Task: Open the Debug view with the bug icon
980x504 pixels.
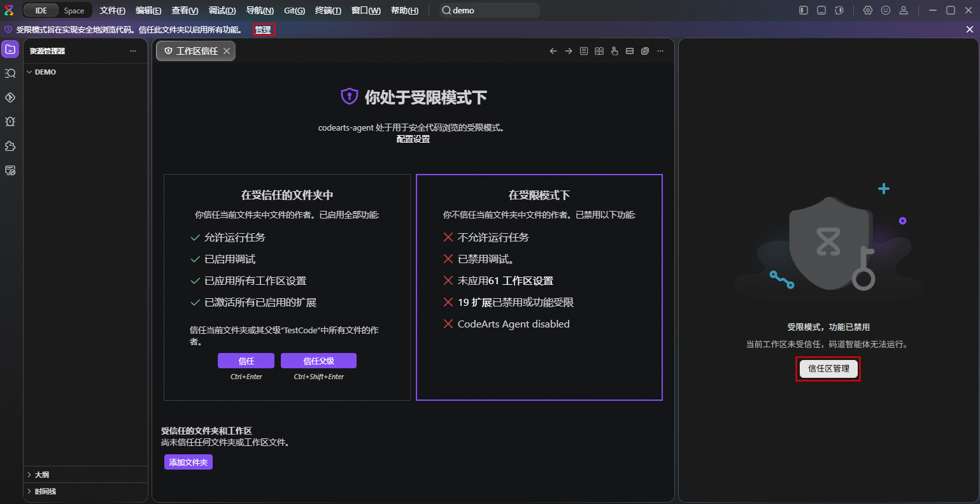Action: [x=10, y=122]
